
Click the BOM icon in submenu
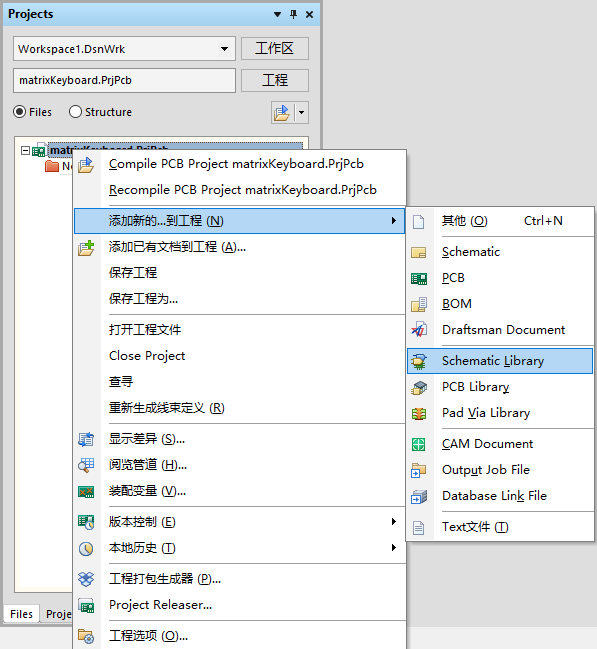point(419,304)
